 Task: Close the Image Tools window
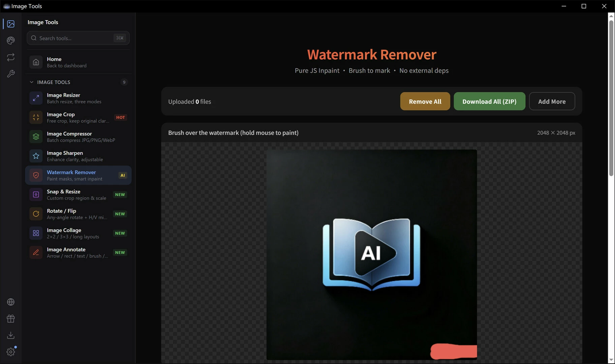pyautogui.click(x=604, y=6)
